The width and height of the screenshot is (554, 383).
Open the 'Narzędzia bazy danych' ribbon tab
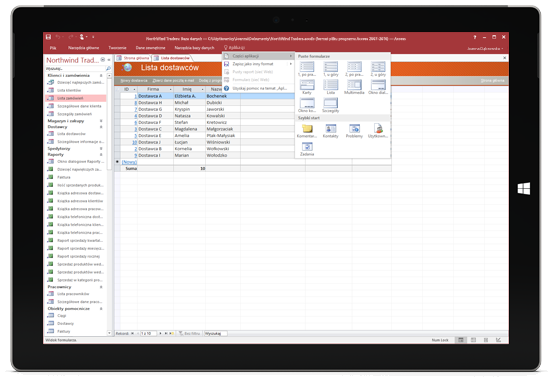coord(194,48)
